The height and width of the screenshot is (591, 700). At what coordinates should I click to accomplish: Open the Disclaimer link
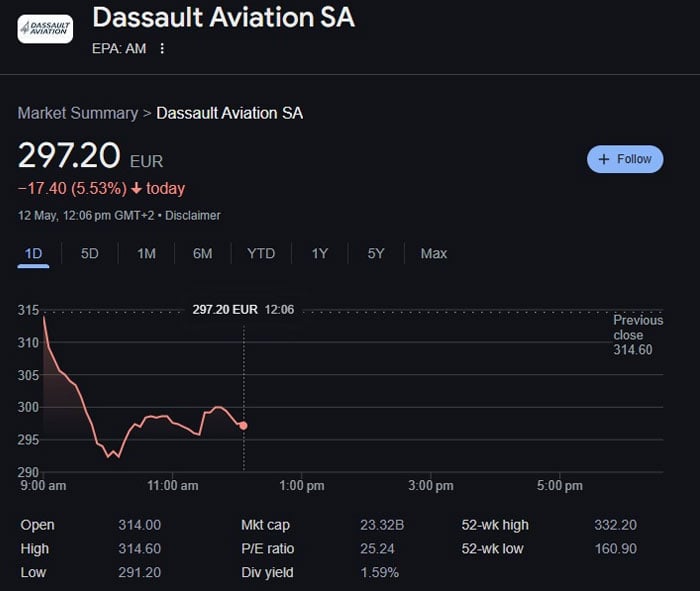tap(193, 216)
